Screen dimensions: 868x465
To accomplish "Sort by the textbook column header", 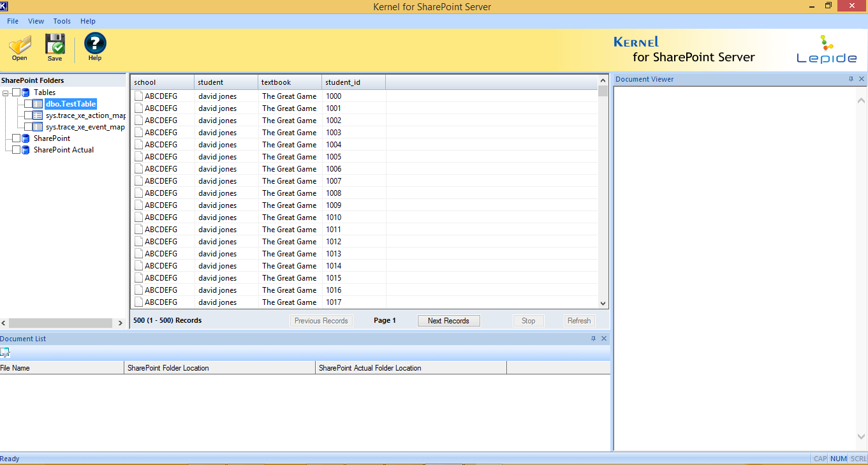I will [x=290, y=82].
